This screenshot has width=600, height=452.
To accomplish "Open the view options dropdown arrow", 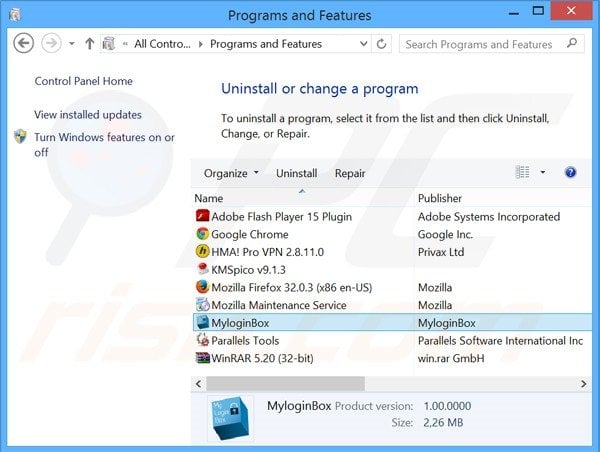I will point(543,172).
